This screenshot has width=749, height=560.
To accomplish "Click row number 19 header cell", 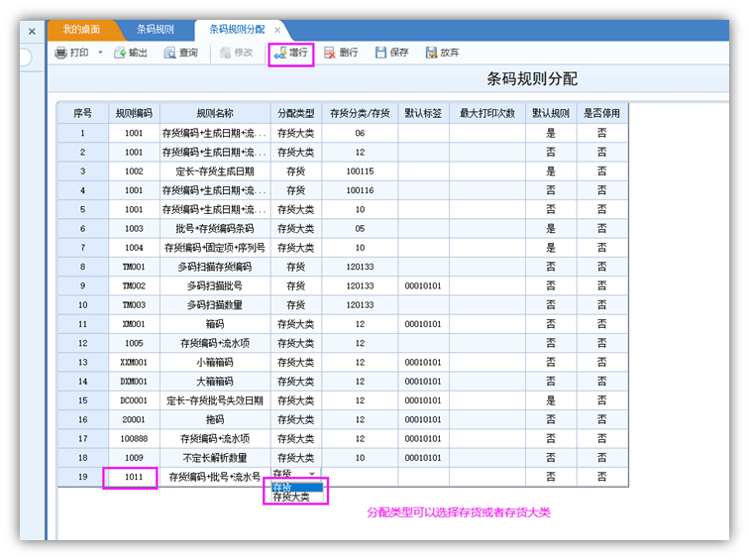I will 83,477.
